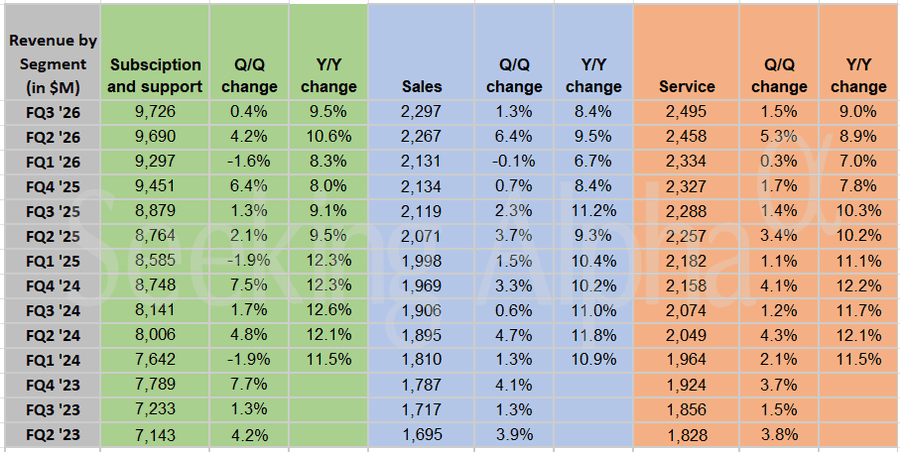Select the 2,495 service revenue cell
The width and height of the screenshot is (900, 452).
686,111
